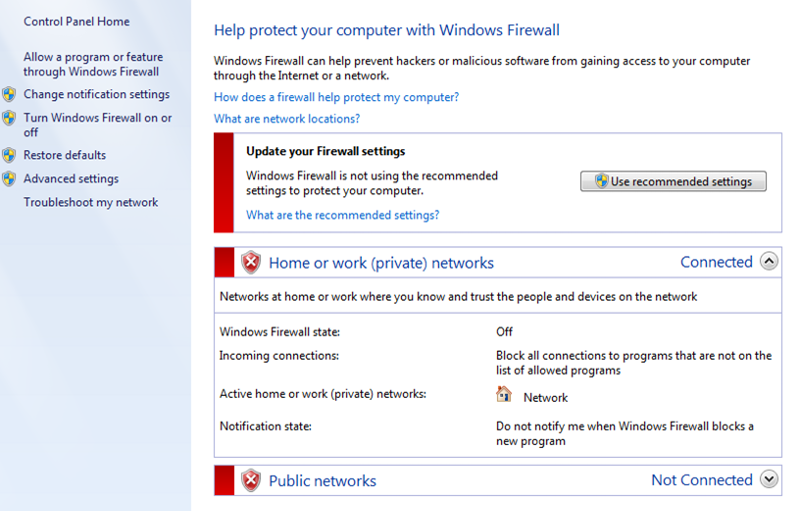Click Use recommended settings button
Viewport: 800px width, 511px height.
click(673, 181)
